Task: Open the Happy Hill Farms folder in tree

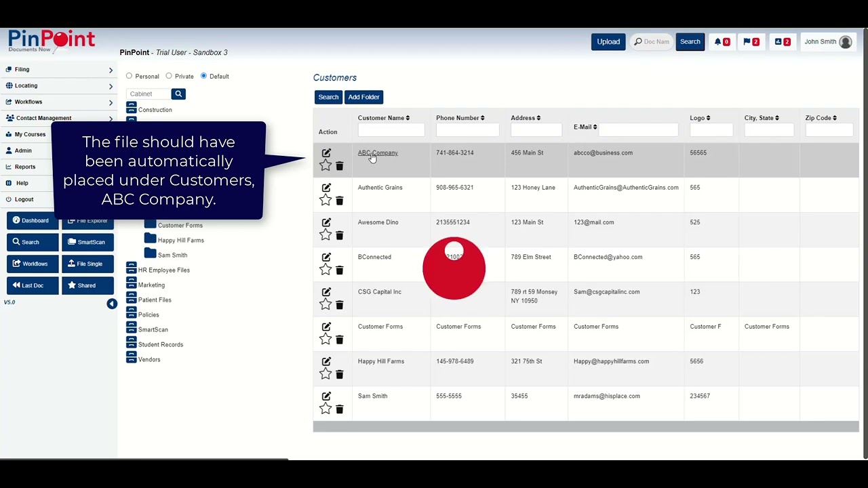Action: click(x=174, y=240)
